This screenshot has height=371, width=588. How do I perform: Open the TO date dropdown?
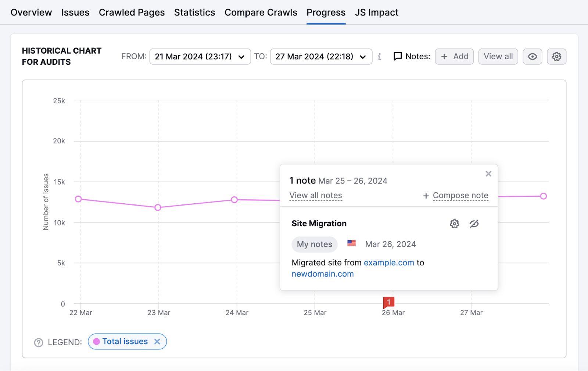pyautogui.click(x=362, y=57)
